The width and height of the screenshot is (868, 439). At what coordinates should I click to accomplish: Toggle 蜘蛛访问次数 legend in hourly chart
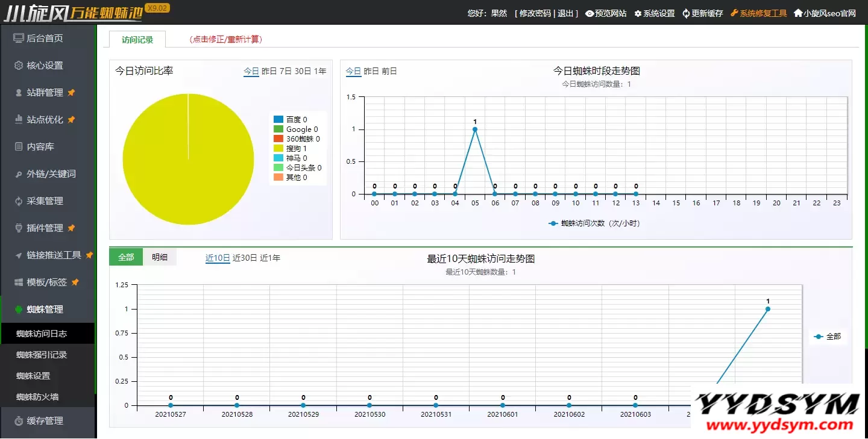pyautogui.click(x=594, y=223)
